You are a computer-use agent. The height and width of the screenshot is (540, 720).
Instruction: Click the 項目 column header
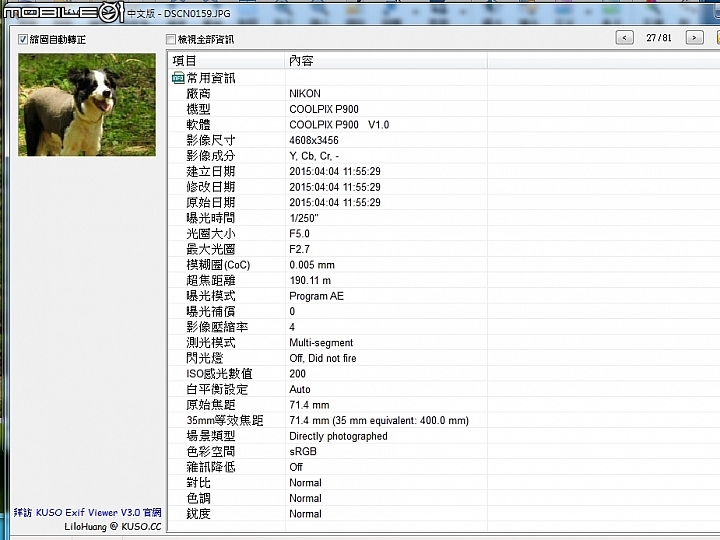tap(227, 61)
